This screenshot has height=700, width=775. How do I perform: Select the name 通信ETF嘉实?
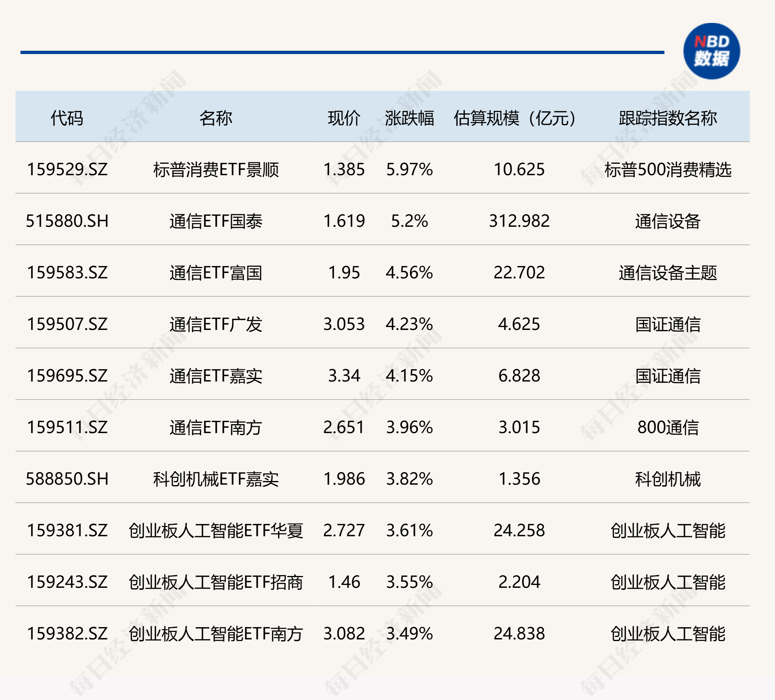click(x=216, y=376)
